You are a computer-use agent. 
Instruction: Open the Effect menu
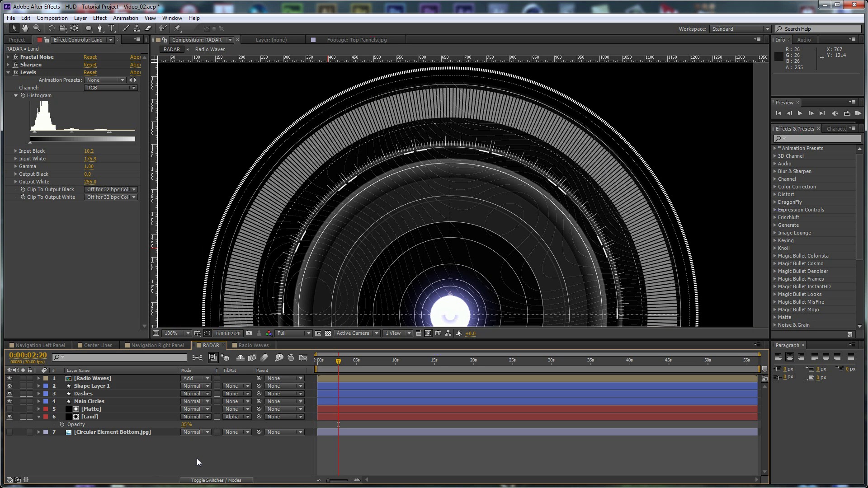tap(99, 18)
